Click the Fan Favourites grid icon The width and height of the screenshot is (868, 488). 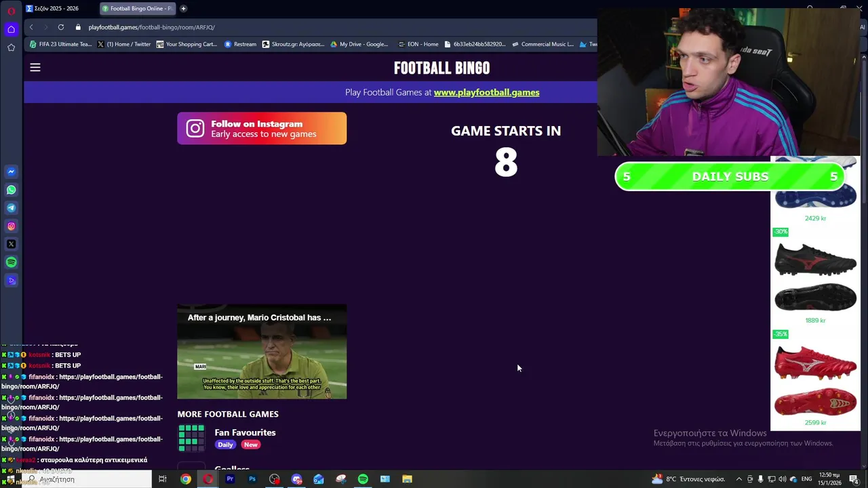(191, 438)
